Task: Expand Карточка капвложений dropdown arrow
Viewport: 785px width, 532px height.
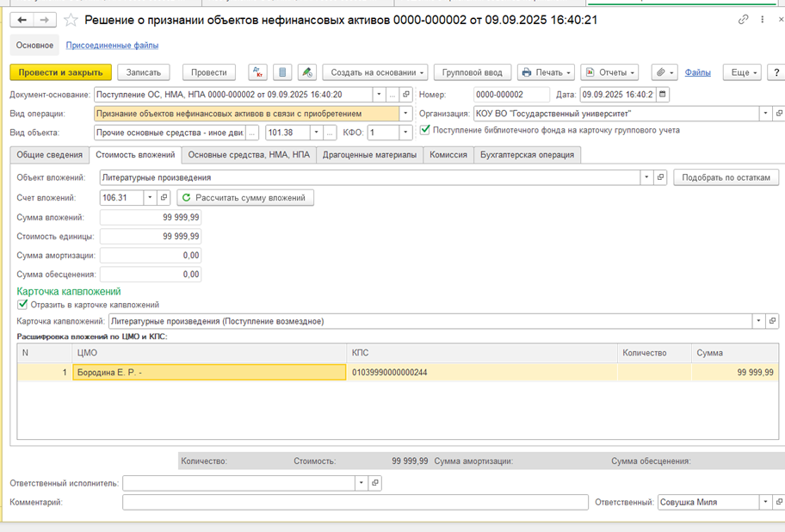Action: [x=758, y=321]
